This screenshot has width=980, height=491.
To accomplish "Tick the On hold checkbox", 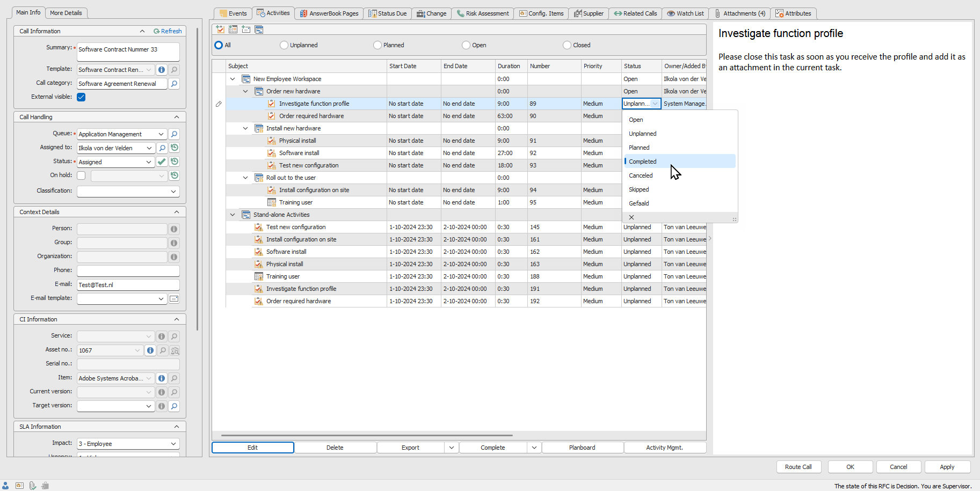I will [x=81, y=175].
